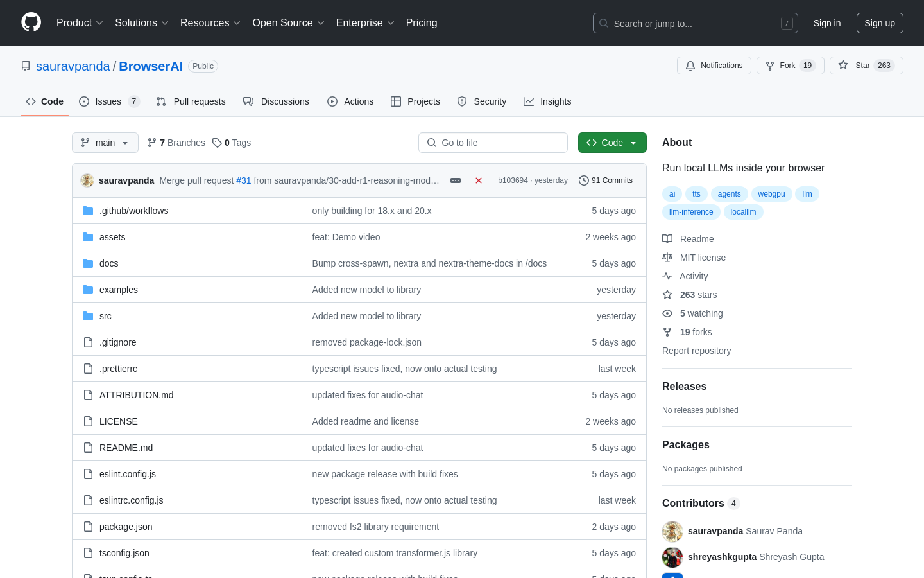This screenshot has width=924, height=578.
Task: Open the src folder
Action: coord(105,316)
